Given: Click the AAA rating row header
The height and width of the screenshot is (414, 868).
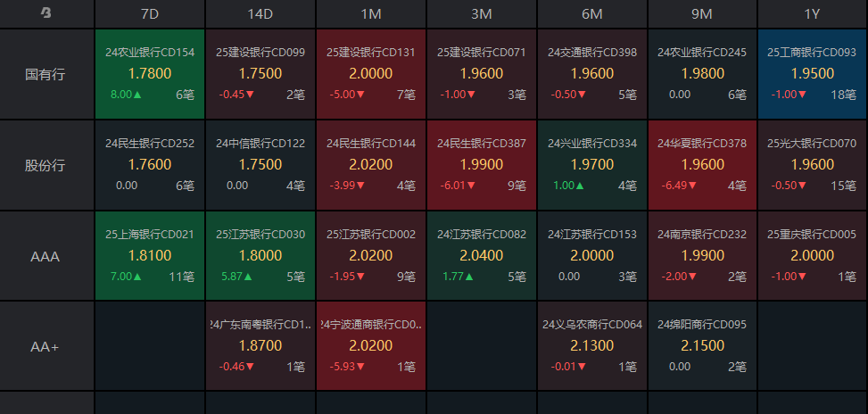Looking at the screenshot, I should (x=46, y=256).
